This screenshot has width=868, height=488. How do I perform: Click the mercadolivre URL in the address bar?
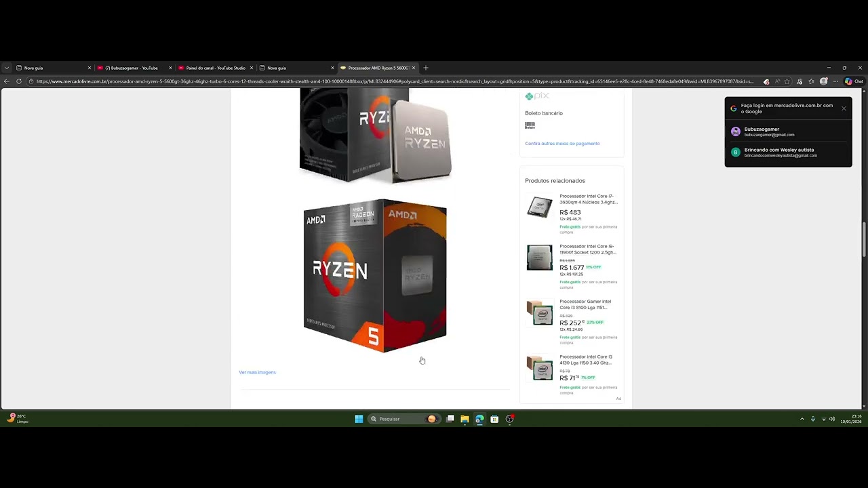pyautogui.click(x=395, y=81)
